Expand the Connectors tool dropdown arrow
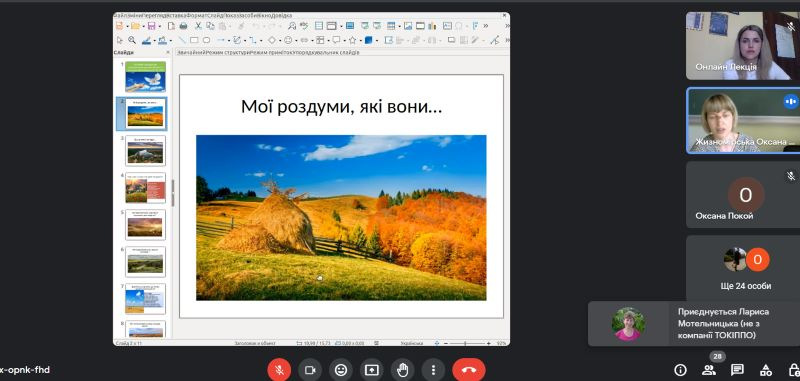 pos(261,41)
